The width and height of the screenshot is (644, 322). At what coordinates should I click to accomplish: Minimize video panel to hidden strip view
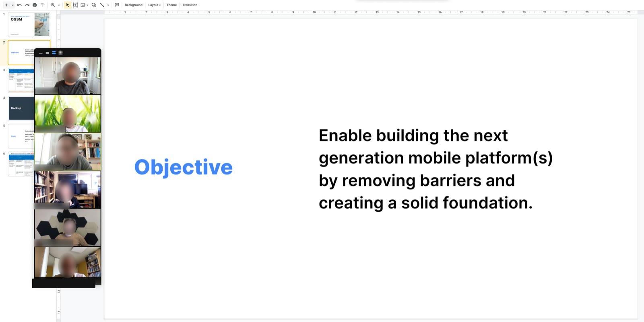41,53
